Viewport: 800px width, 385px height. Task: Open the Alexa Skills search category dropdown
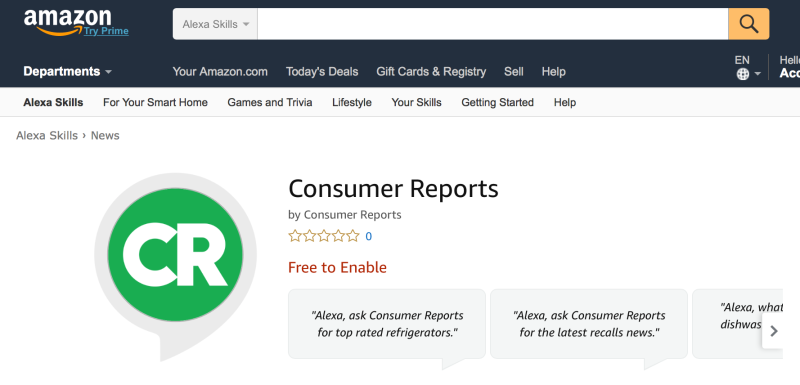(215, 24)
